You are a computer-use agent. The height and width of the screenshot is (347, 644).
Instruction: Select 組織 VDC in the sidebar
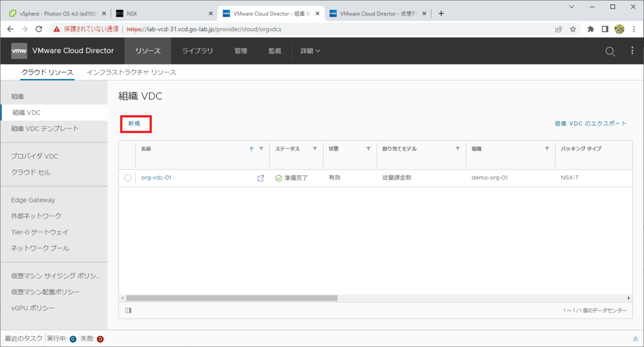54,113
